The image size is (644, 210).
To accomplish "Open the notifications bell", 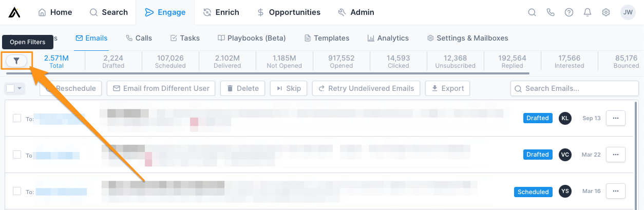I will [x=588, y=12].
